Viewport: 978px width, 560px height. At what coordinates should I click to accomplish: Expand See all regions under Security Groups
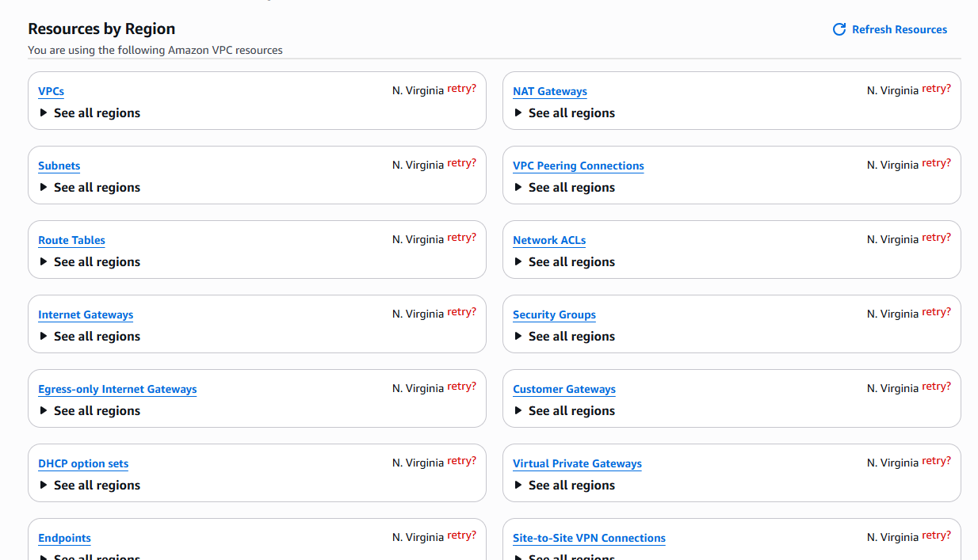tap(563, 337)
